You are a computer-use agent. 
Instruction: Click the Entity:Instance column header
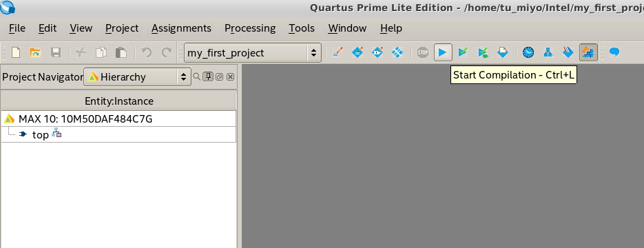pyautogui.click(x=118, y=101)
